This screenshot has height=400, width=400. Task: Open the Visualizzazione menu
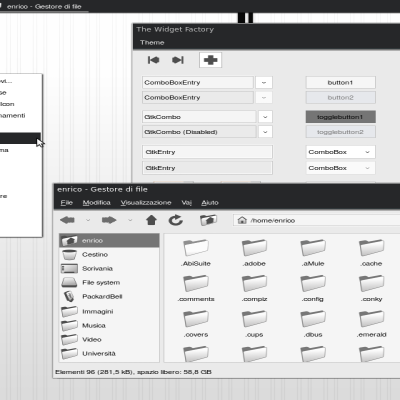point(146,203)
